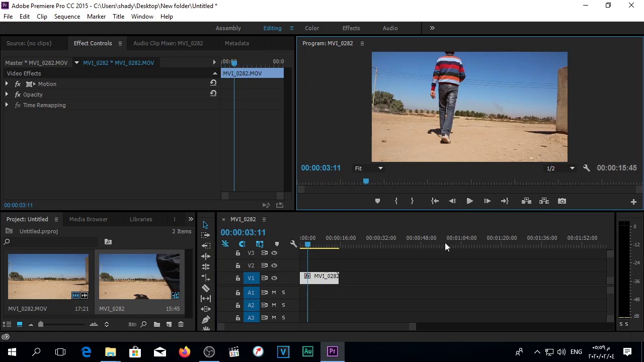
Task: Select the Selection tool arrow
Action: pyautogui.click(x=205, y=224)
